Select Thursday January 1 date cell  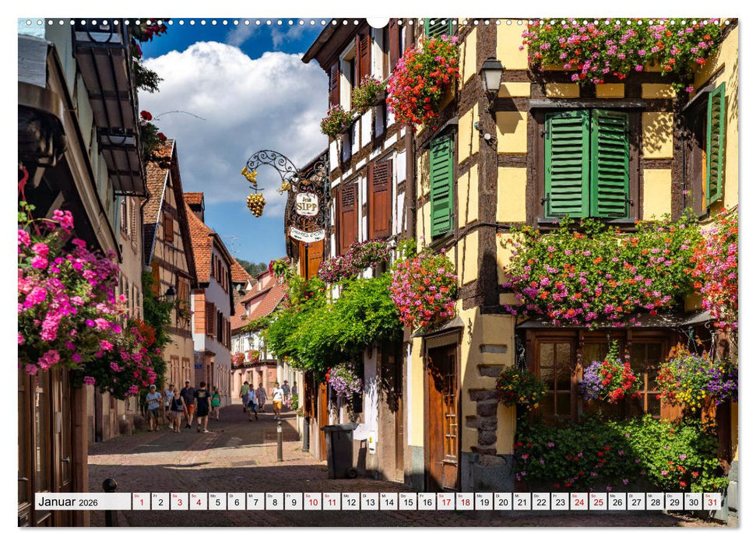[141, 501]
